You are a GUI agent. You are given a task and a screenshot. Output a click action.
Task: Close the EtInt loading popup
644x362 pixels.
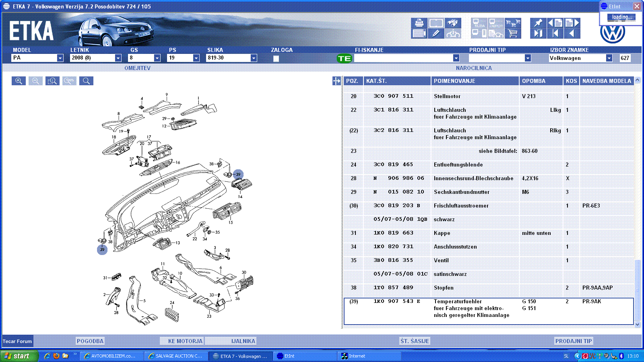pos(637,6)
